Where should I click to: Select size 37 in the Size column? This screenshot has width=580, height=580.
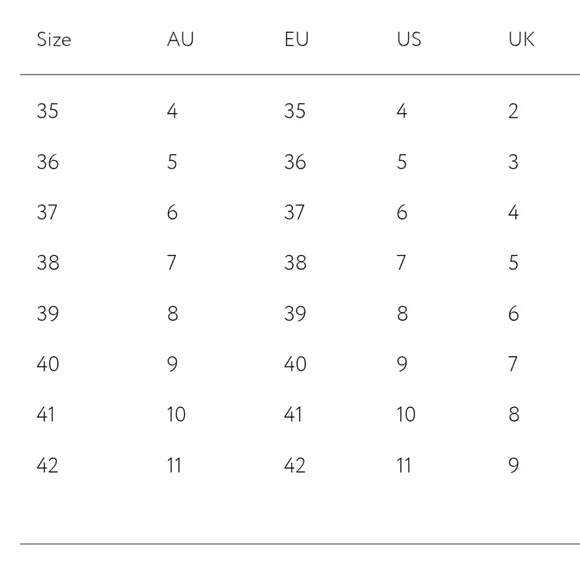click(47, 212)
